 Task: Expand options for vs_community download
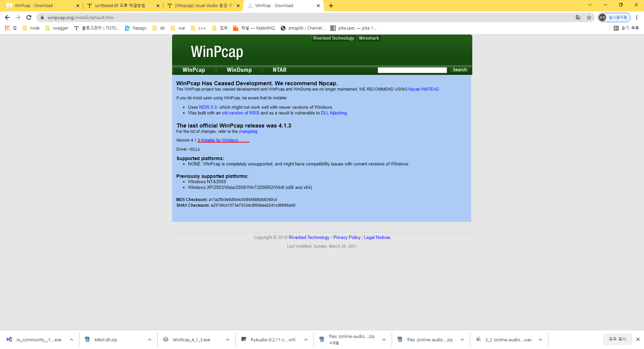[x=71, y=340]
